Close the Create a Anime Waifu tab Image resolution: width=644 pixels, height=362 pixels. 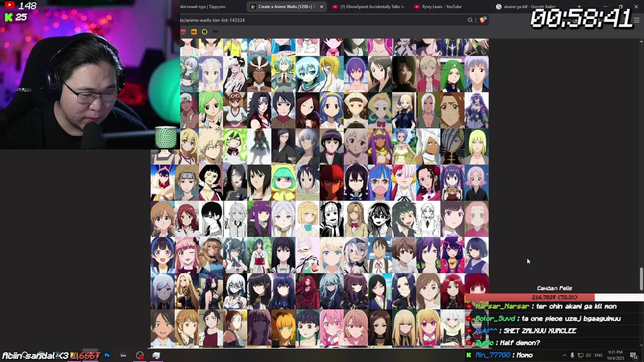click(x=321, y=7)
